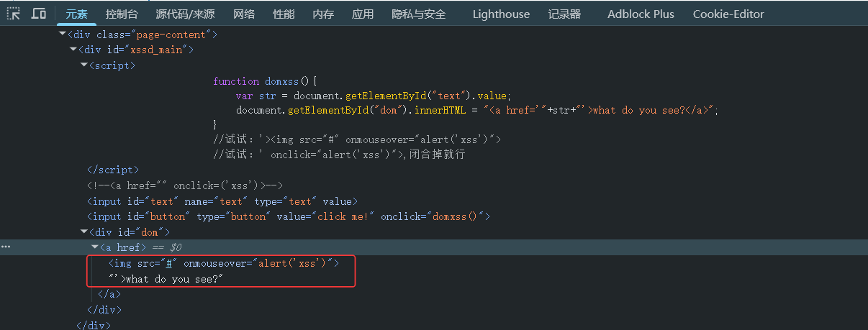Select the comment ending with 闭合掉就行

[x=340, y=155]
